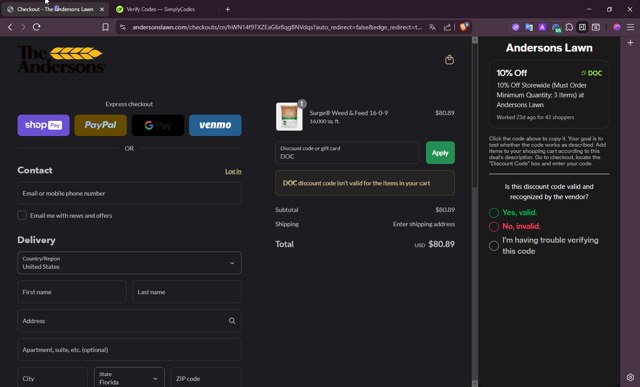Open Brave Shields lion icon
640x387 pixels.
[464, 27]
